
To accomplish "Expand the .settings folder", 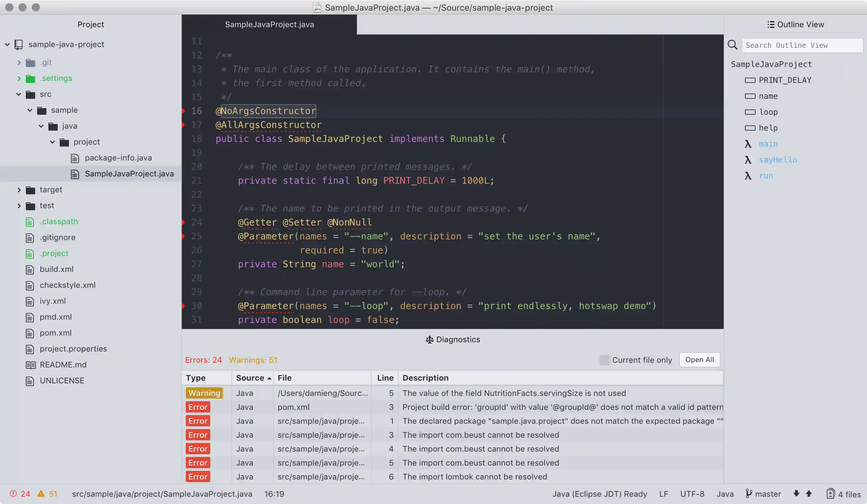I will click(x=19, y=79).
